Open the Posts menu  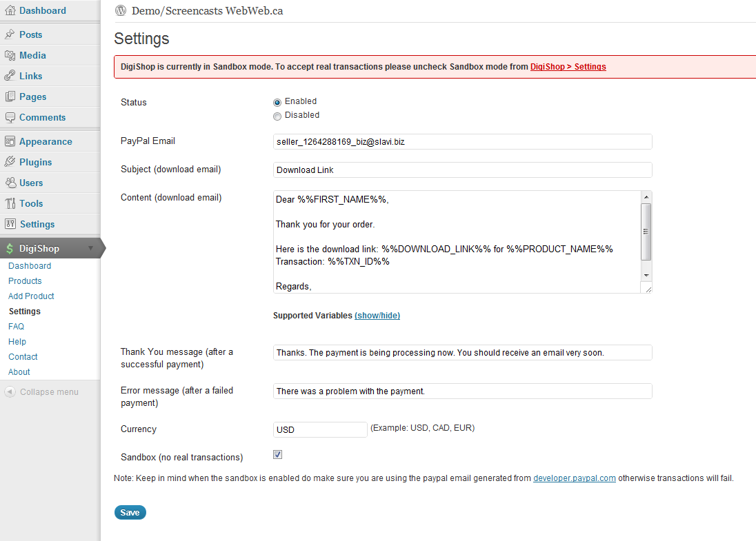click(x=31, y=34)
